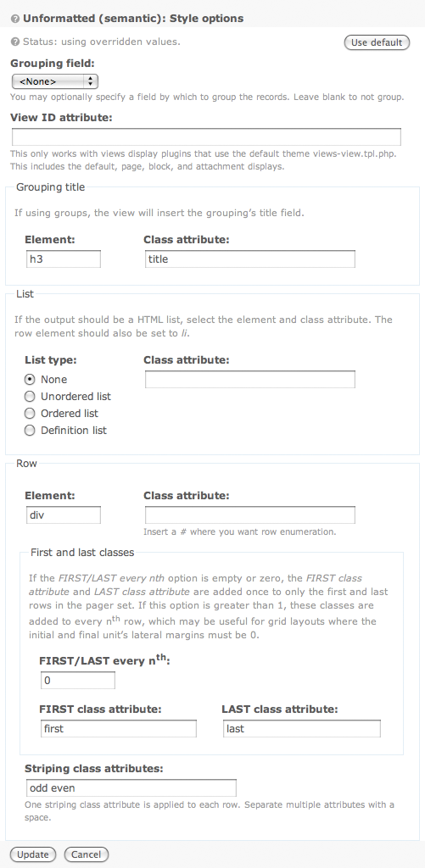The height and width of the screenshot is (868, 425).
Task: Click the Use default button
Action: pos(377,42)
